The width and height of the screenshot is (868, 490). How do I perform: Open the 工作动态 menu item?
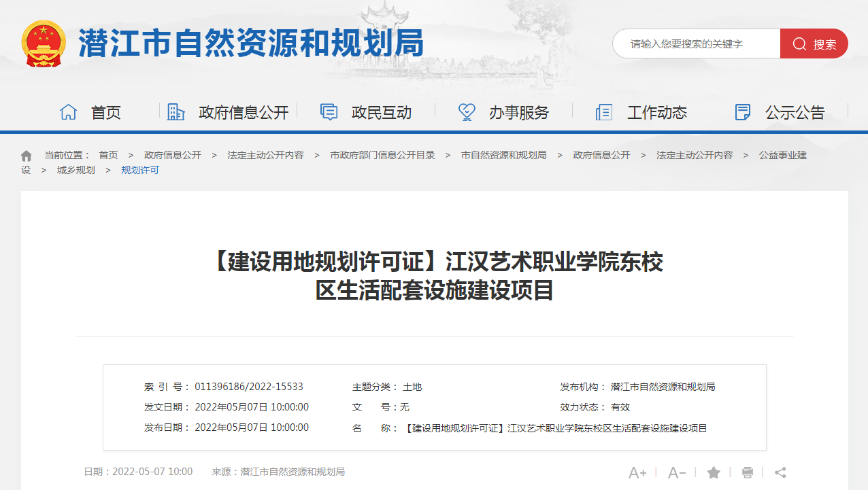(656, 112)
